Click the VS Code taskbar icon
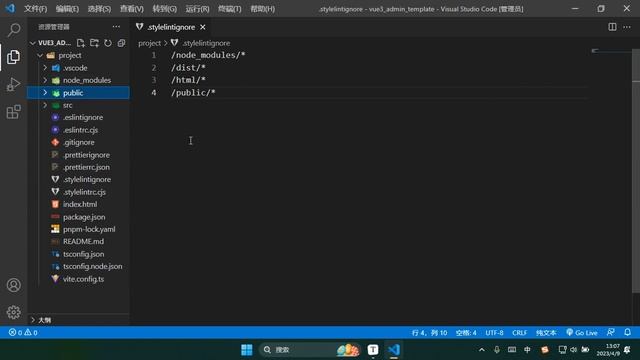The height and width of the screenshot is (360, 640). coord(394,350)
